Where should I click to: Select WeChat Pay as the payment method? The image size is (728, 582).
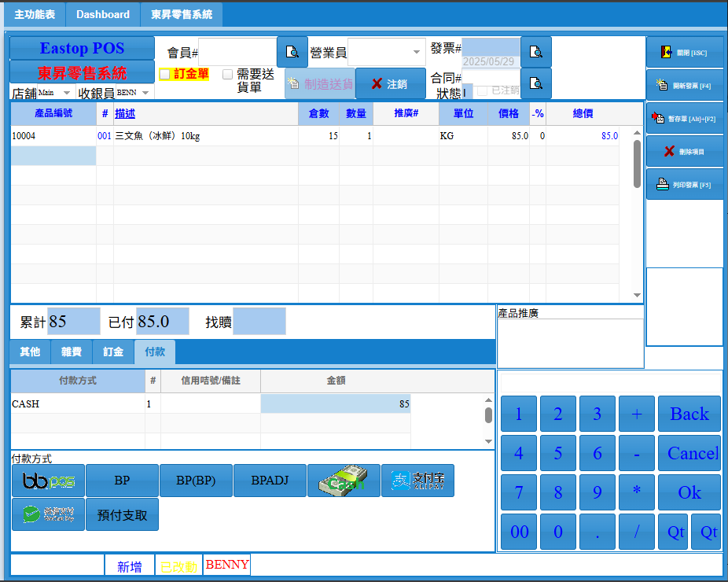[x=48, y=514]
